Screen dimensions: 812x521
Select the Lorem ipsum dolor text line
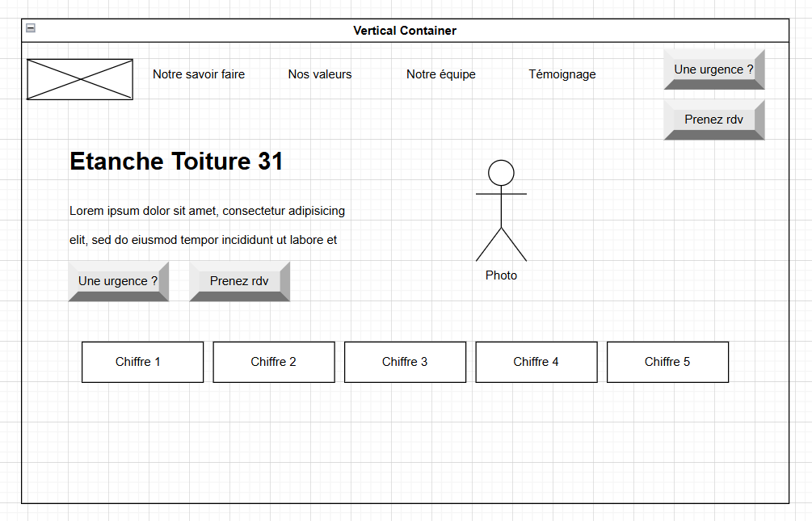click(207, 212)
